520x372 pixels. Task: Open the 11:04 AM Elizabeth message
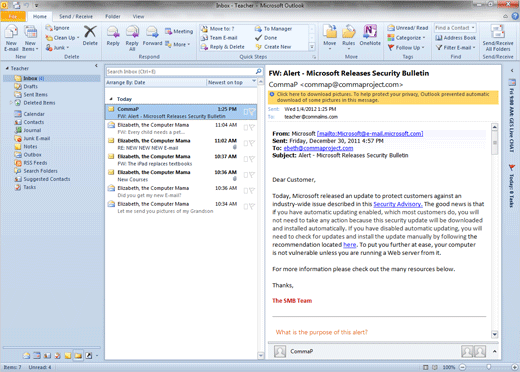pos(181,128)
